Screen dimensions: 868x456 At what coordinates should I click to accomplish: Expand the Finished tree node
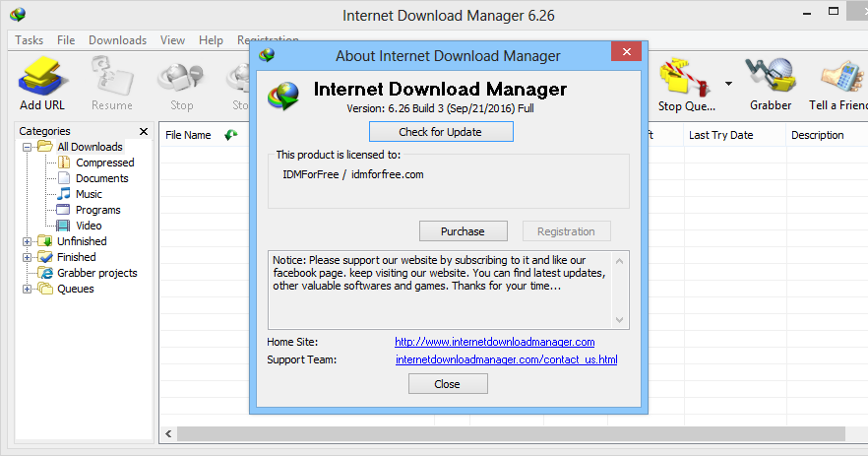27,257
